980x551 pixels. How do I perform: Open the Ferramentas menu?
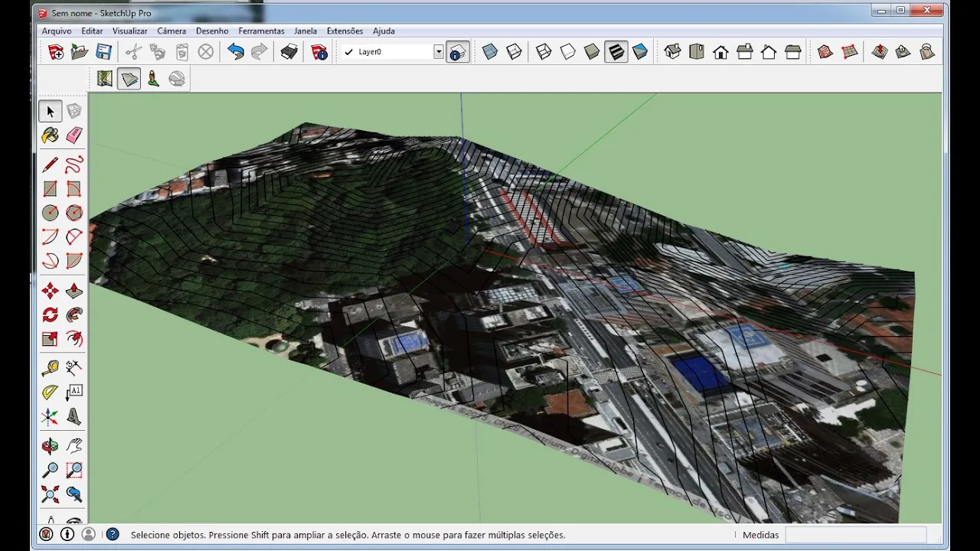[261, 31]
